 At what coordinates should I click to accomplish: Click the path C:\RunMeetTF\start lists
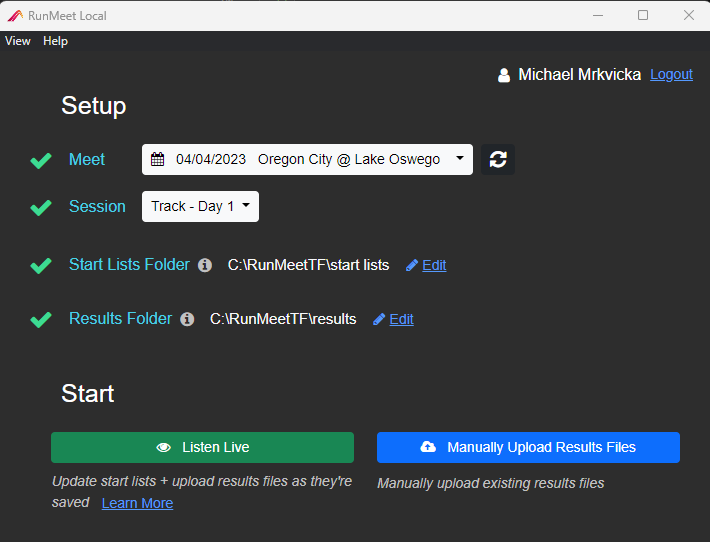[x=308, y=265]
